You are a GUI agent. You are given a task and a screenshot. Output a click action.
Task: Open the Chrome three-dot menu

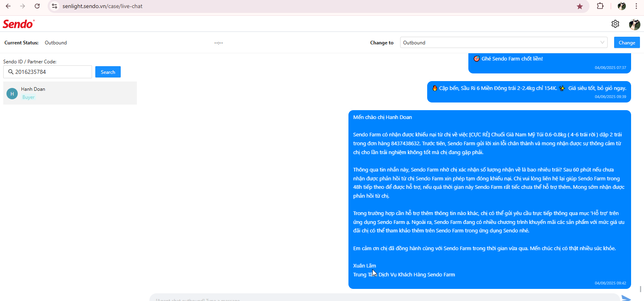[636, 6]
